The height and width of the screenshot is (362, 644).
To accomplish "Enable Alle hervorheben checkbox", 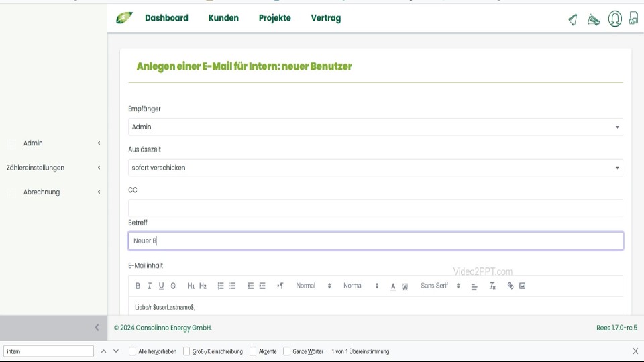I will click(132, 351).
